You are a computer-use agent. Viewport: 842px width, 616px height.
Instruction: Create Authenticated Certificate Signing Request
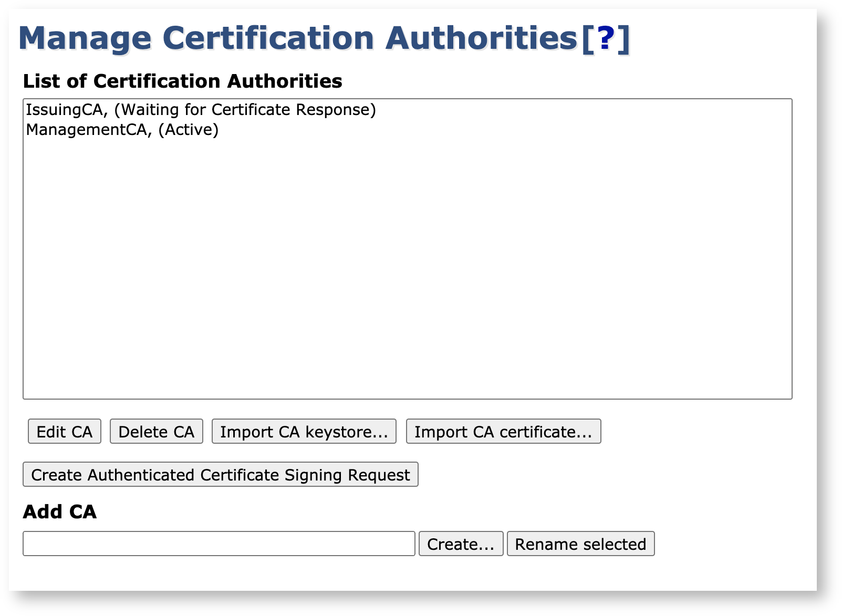(x=220, y=474)
